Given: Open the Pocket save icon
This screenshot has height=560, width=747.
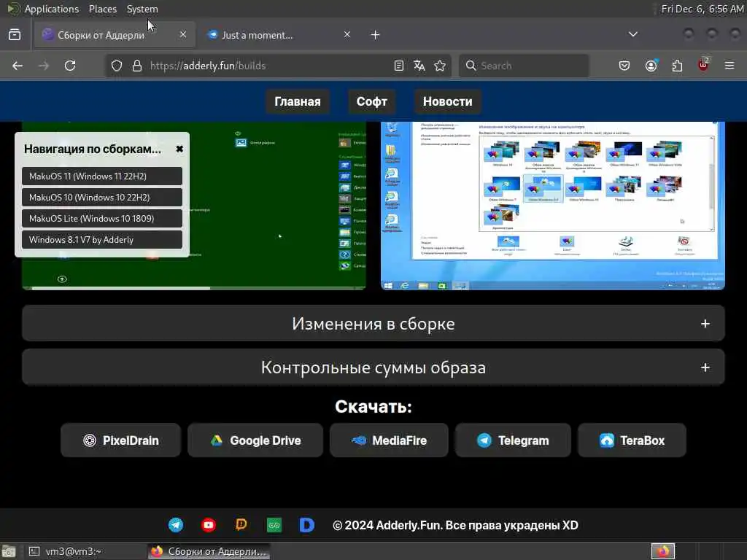Looking at the screenshot, I should coord(624,66).
